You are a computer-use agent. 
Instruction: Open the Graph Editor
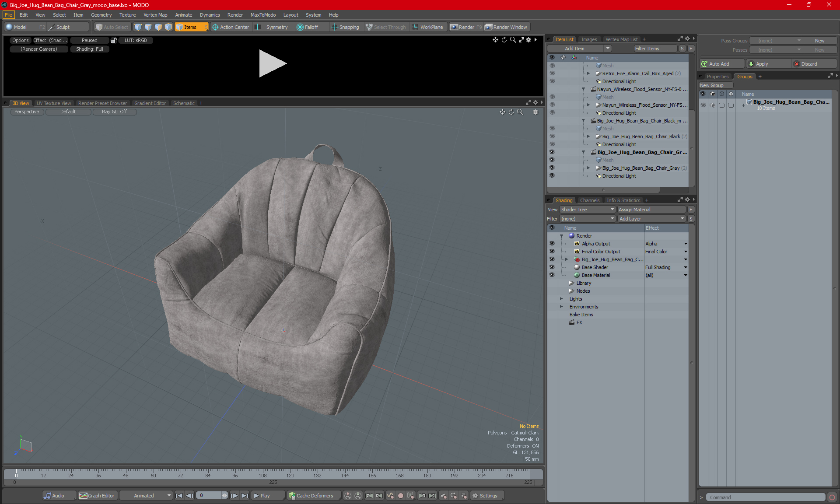tap(97, 496)
